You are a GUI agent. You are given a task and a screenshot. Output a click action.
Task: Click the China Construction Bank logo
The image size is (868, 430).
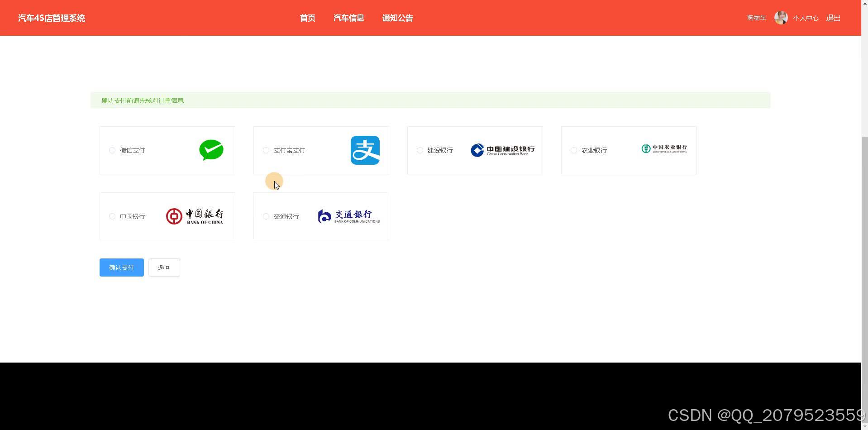click(502, 150)
